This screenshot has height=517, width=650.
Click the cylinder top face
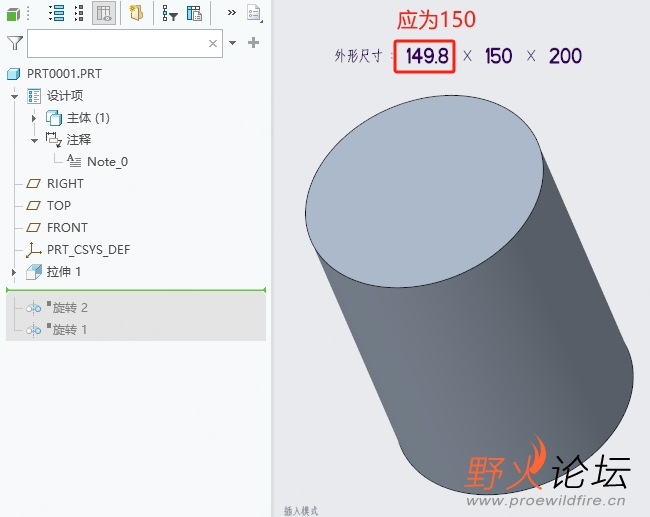[x=424, y=191]
